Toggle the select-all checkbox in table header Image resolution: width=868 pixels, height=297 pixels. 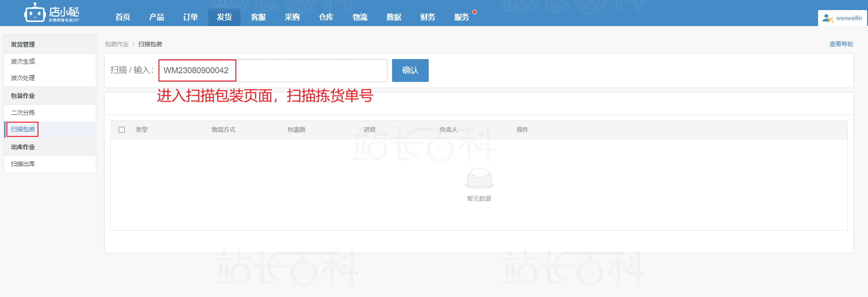(x=121, y=130)
